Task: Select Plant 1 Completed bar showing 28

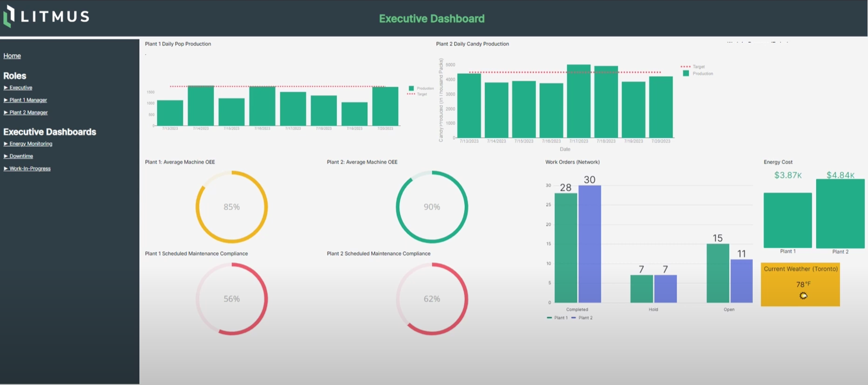Action: [565, 247]
